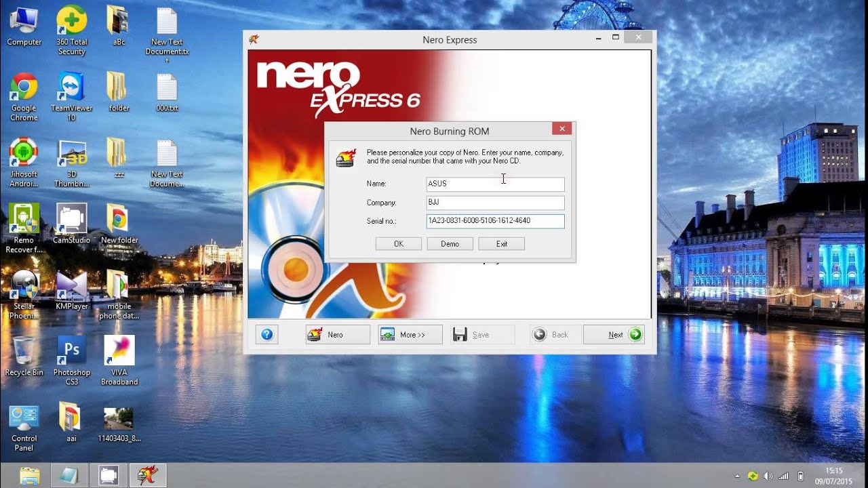Click into the Company input field

[495, 203]
